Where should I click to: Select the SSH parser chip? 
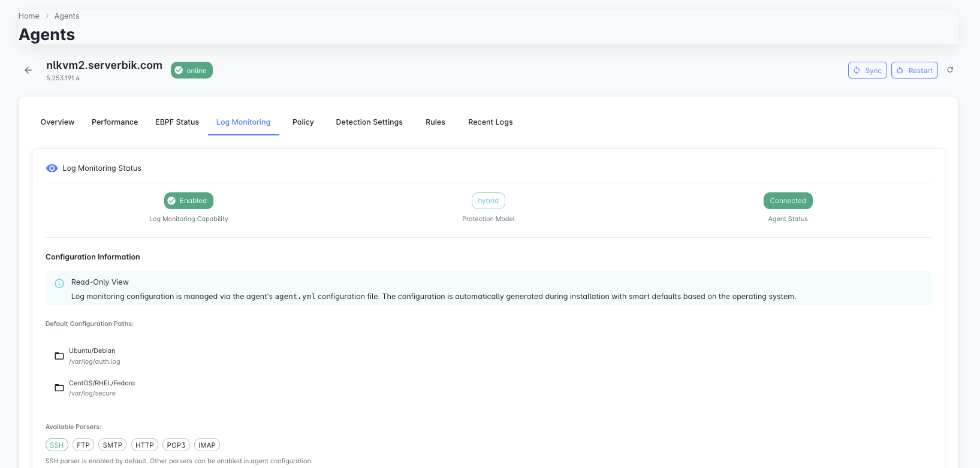(x=57, y=445)
